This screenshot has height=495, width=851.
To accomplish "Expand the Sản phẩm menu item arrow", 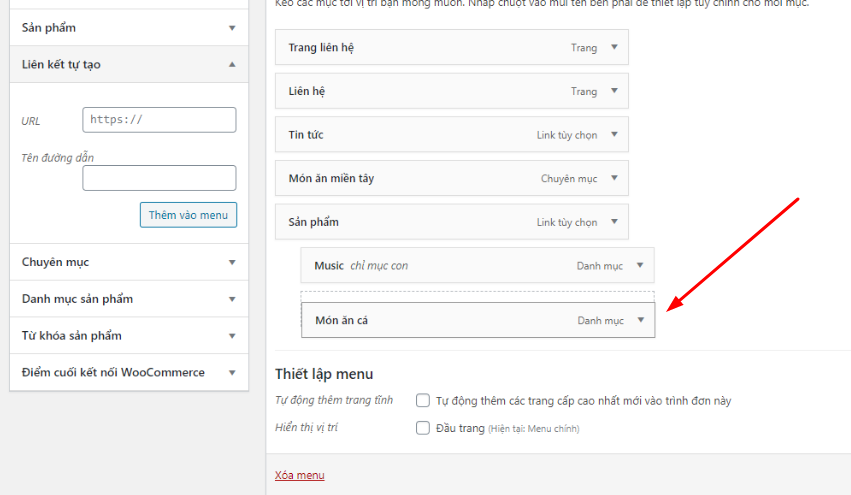I will (614, 222).
